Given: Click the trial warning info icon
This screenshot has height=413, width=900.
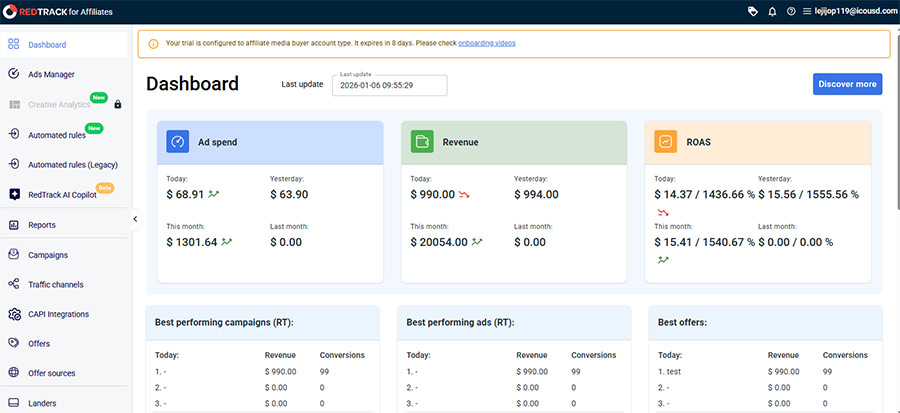Looking at the screenshot, I should 153,44.
